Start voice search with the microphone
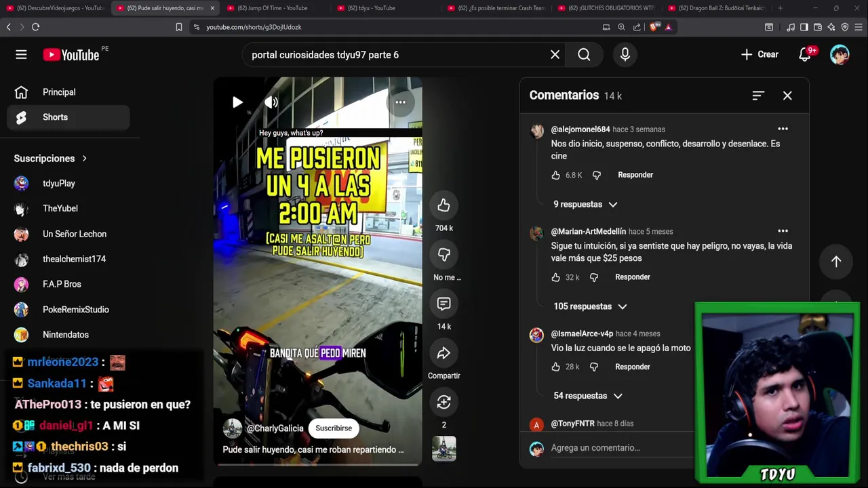The width and height of the screenshot is (868, 488). (x=625, y=55)
